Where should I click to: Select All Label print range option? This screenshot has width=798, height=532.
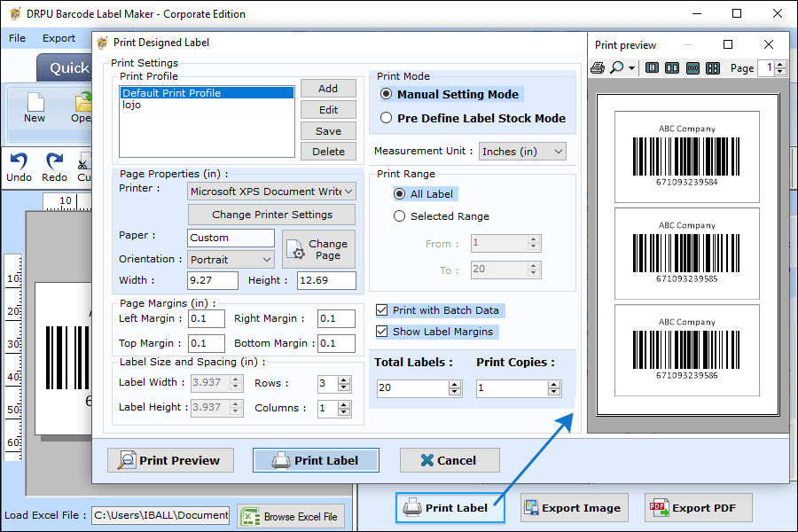(x=400, y=194)
